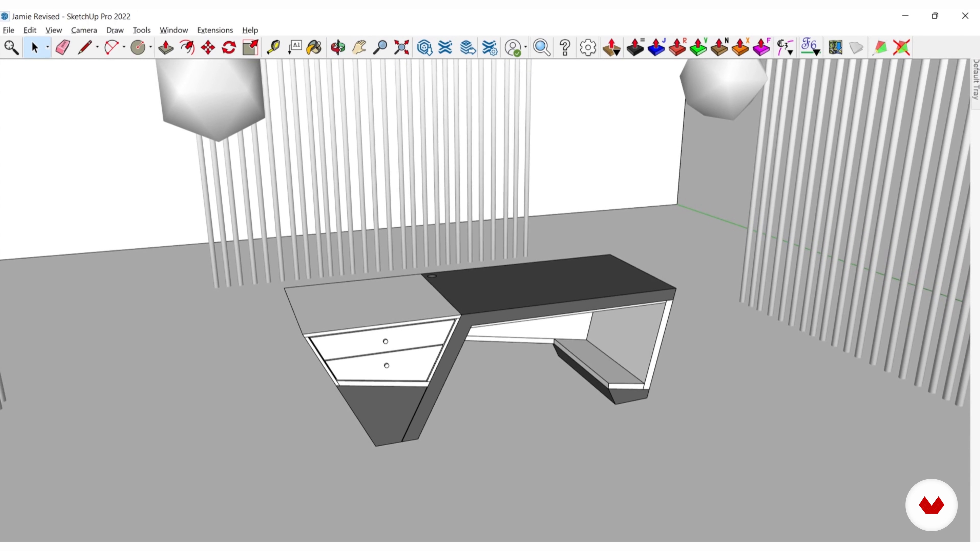This screenshot has height=551, width=980.
Task: Select the magenta Follow Push Pull F icon
Action: pos(761,47)
